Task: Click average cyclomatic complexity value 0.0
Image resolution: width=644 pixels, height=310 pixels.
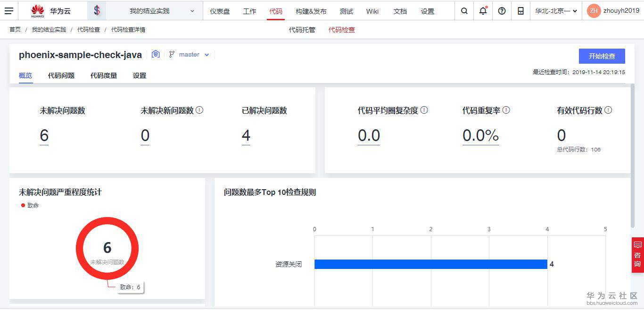Action: (369, 136)
